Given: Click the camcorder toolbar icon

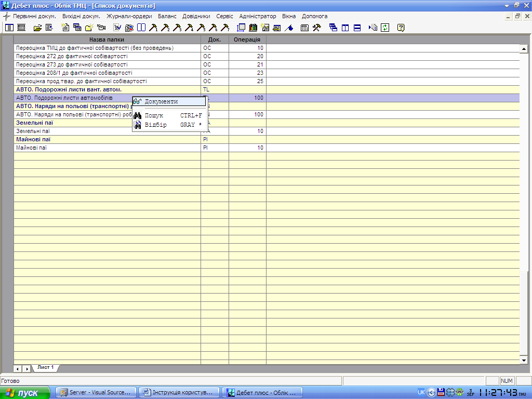Looking at the screenshot, I should (x=101, y=28).
